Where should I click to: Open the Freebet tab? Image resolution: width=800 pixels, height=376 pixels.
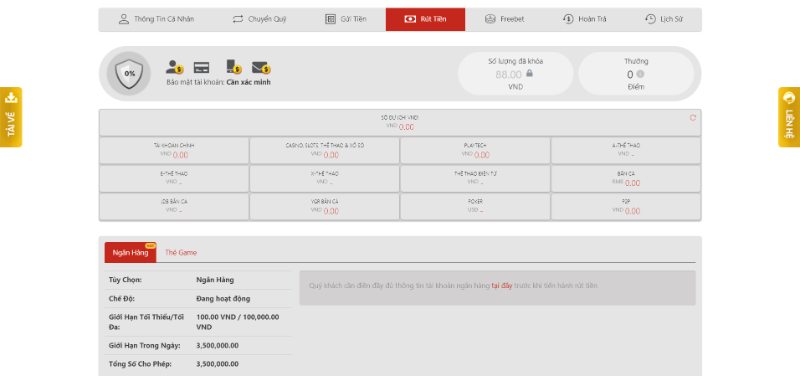(504, 19)
